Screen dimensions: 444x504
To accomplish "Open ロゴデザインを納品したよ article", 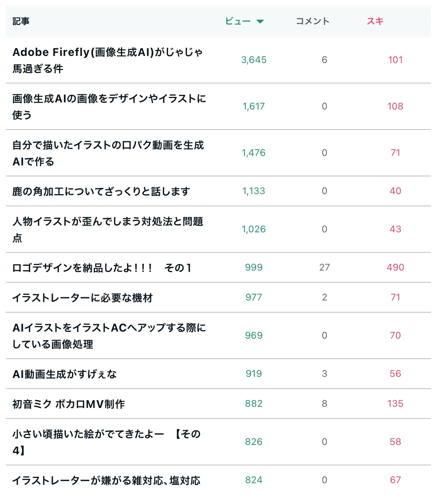I will coord(102,268).
